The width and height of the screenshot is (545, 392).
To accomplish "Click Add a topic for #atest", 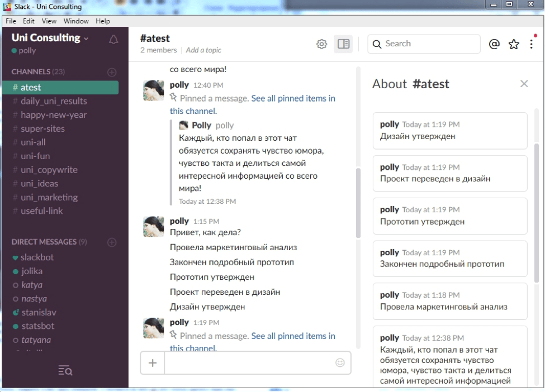I will 203,50.
